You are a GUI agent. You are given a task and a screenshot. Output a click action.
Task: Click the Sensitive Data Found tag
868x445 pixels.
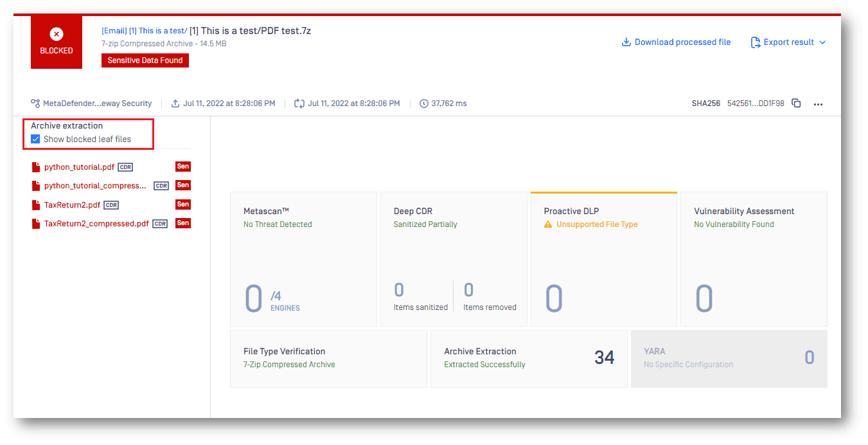(145, 60)
